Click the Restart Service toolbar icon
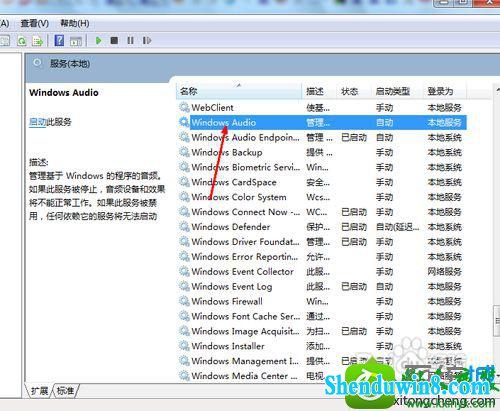500x411 pixels. 147,41
